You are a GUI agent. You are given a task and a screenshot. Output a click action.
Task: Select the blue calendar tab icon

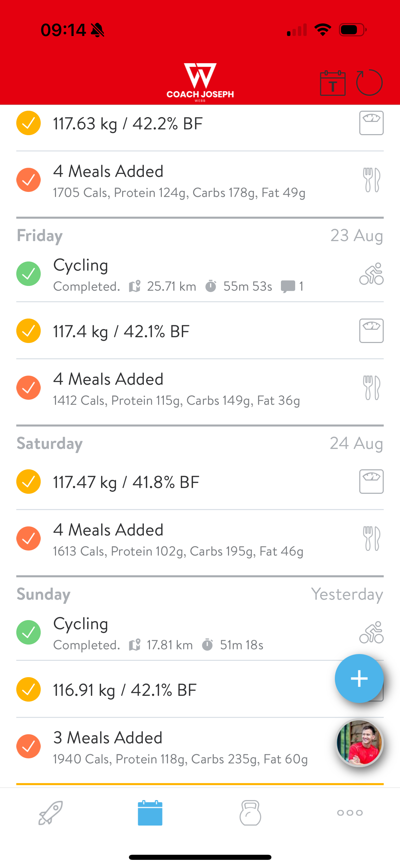click(150, 813)
